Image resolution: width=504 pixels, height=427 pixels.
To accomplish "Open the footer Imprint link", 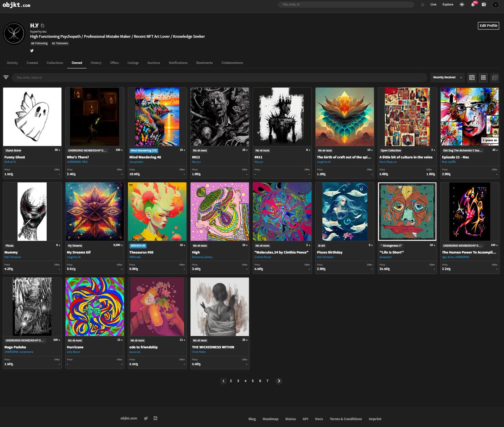I will point(375,419).
